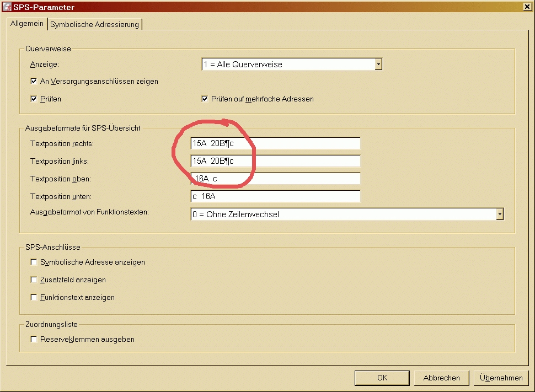Open the Anzeige Querverweise dropdown
Image resolution: width=535 pixels, height=392 pixels.
[292, 64]
